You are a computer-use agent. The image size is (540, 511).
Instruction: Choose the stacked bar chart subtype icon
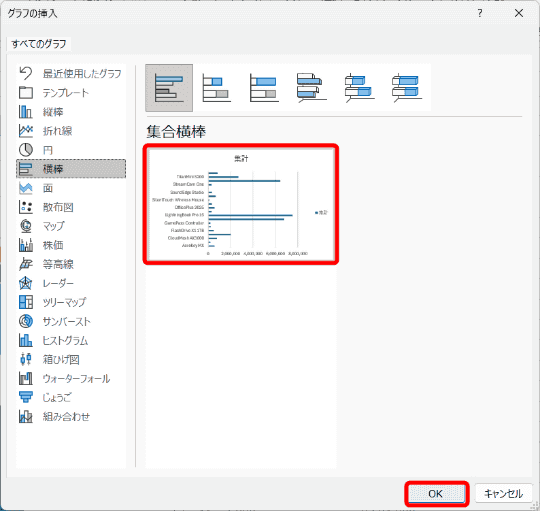coord(217,88)
